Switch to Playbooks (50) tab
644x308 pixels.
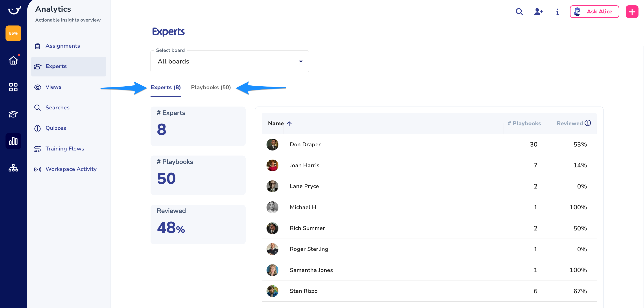click(x=211, y=87)
